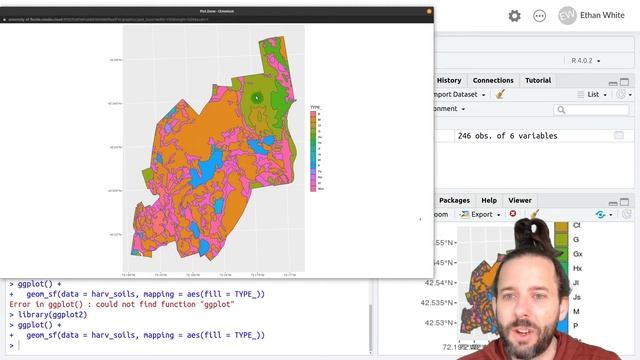Click the Gx legend label in plots pane
Viewport: 640px width, 360px height.
[x=577, y=254]
